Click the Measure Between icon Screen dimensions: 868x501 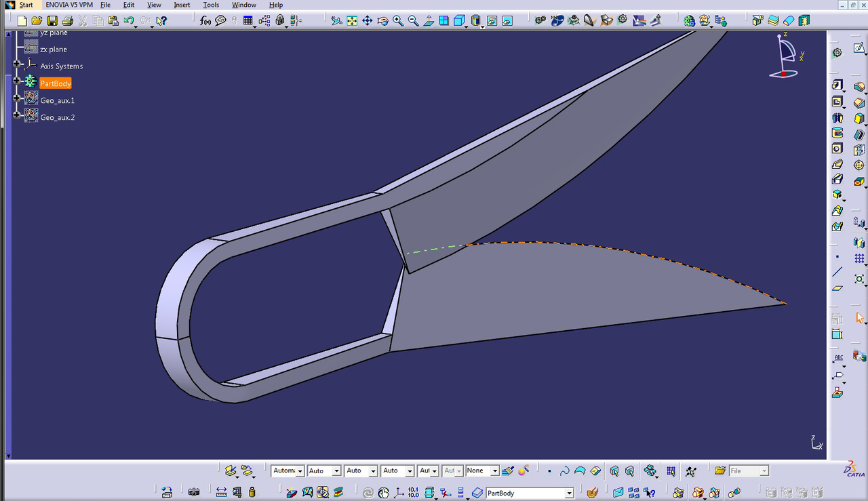click(x=221, y=492)
